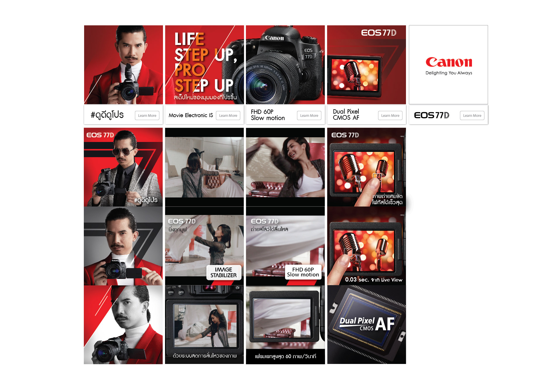Open the Life Step Up Pro Step Up banner
Screen dimensions: 559x392
[204, 65]
